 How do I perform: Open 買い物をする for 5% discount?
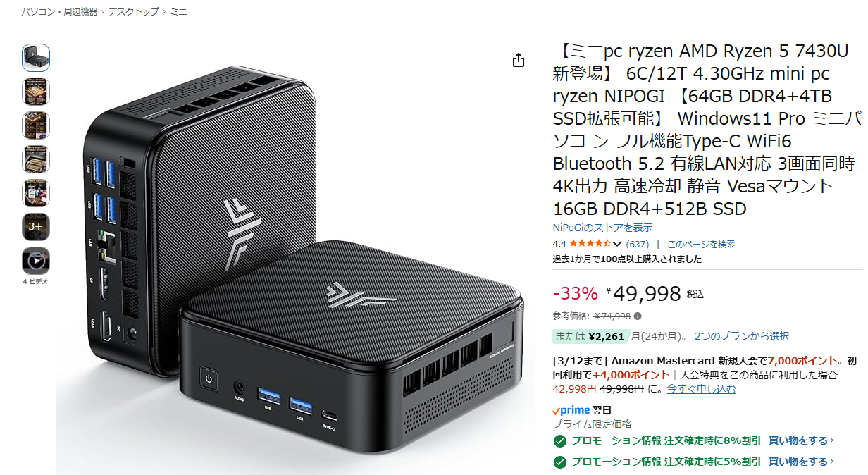[801, 462]
